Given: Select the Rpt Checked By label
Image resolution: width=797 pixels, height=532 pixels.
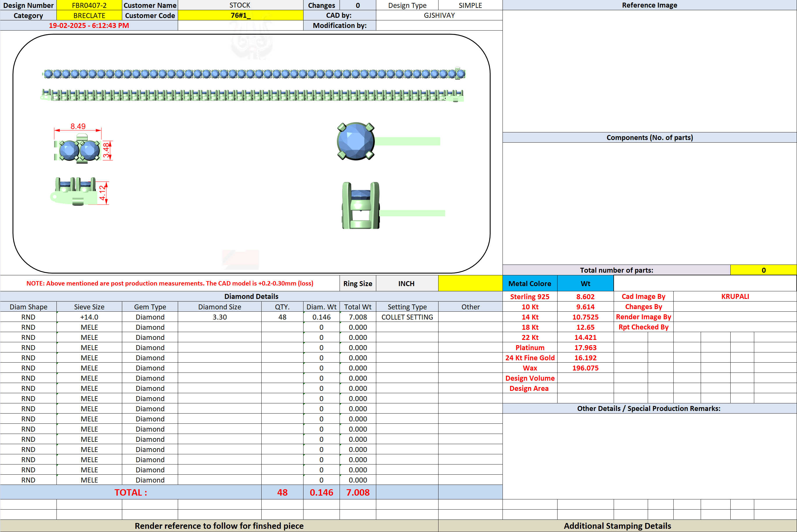Looking at the screenshot, I should pos(643,327).
